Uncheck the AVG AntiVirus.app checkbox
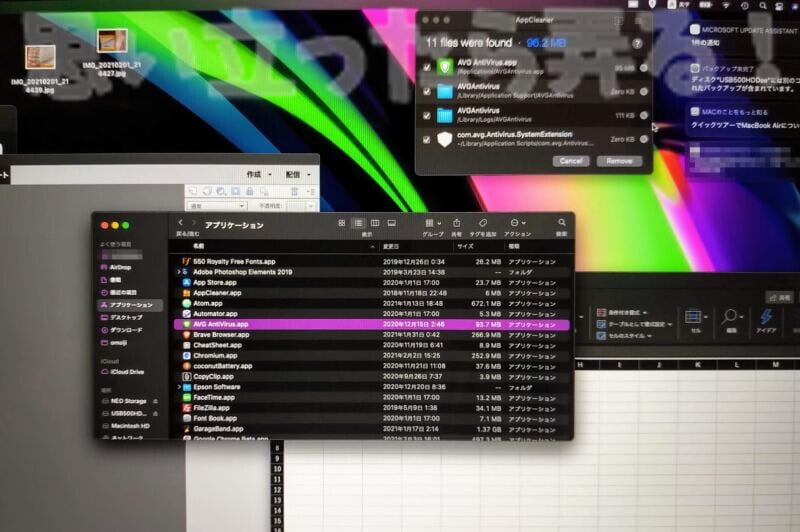The width and height of the screenshot is (800, 532). coord(427,67)
